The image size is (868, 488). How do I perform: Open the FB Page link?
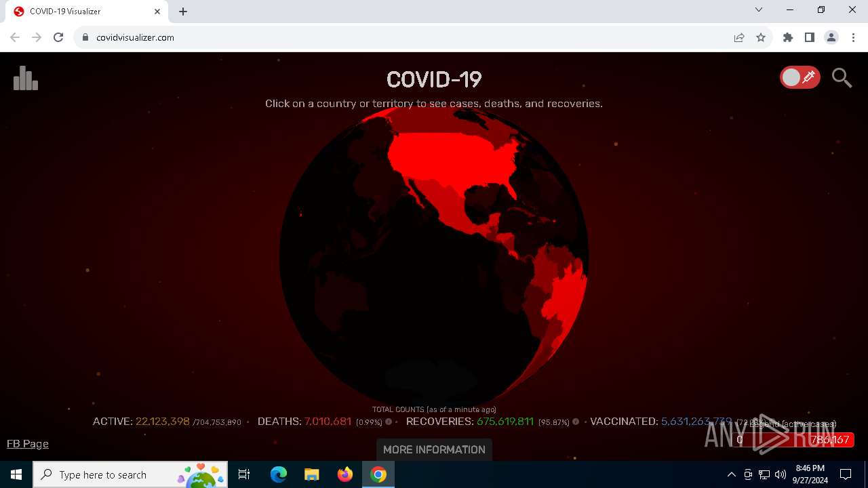tap(28, 444)
